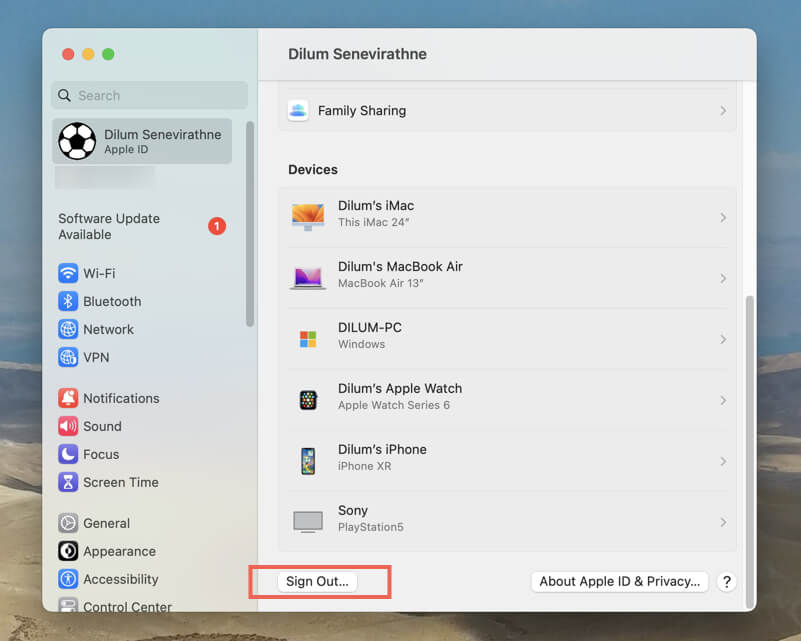Viewport: 801px width, 641px height.
Task: Click the red Software Update badge
Action: point(217,226)
